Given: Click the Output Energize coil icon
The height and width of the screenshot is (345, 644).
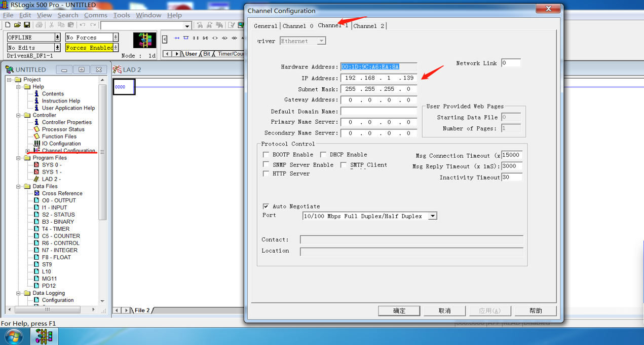Looking at the screenshot, I should tap(215, 38).
